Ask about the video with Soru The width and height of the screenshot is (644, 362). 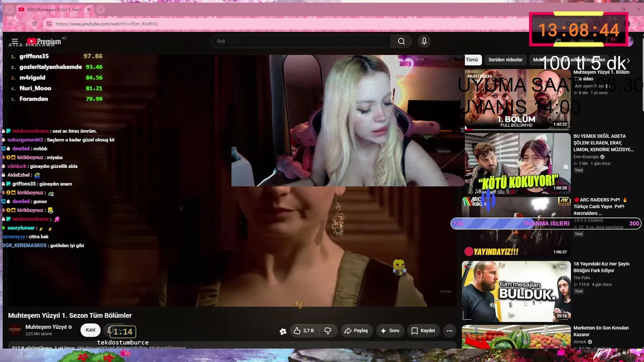[390, 331]
